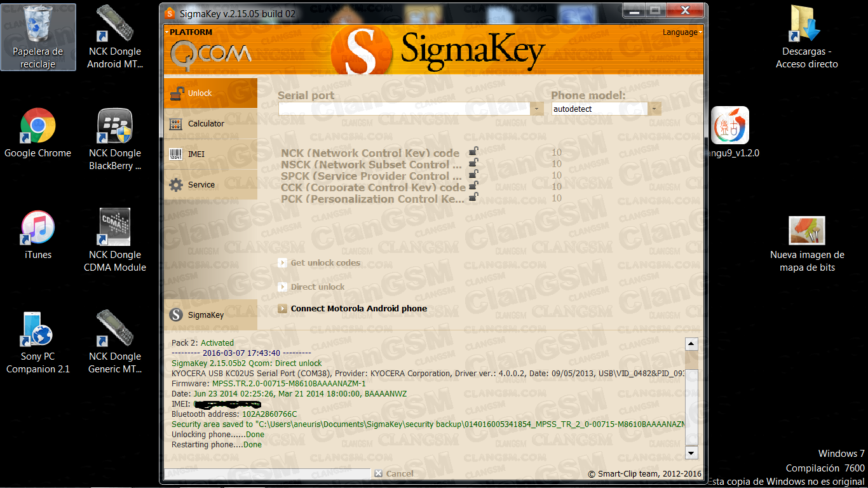Select the Descargas - Acceso directo folder icon

point(807,37)
